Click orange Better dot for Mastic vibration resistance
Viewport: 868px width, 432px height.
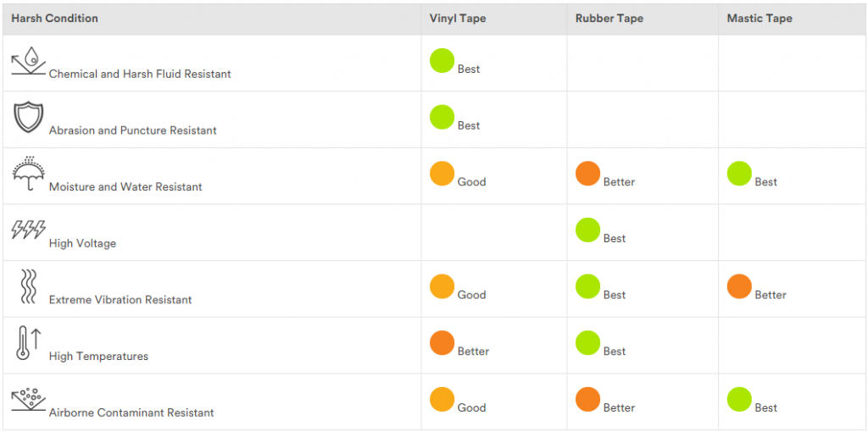739,286
